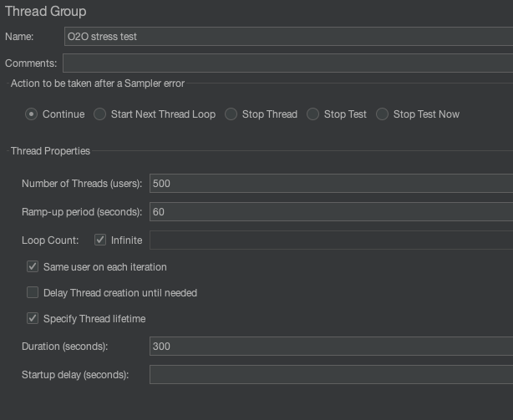Edit the Number of Threads field showing 500
This screenshot has height=420, width=513.
tap(331, 184)
